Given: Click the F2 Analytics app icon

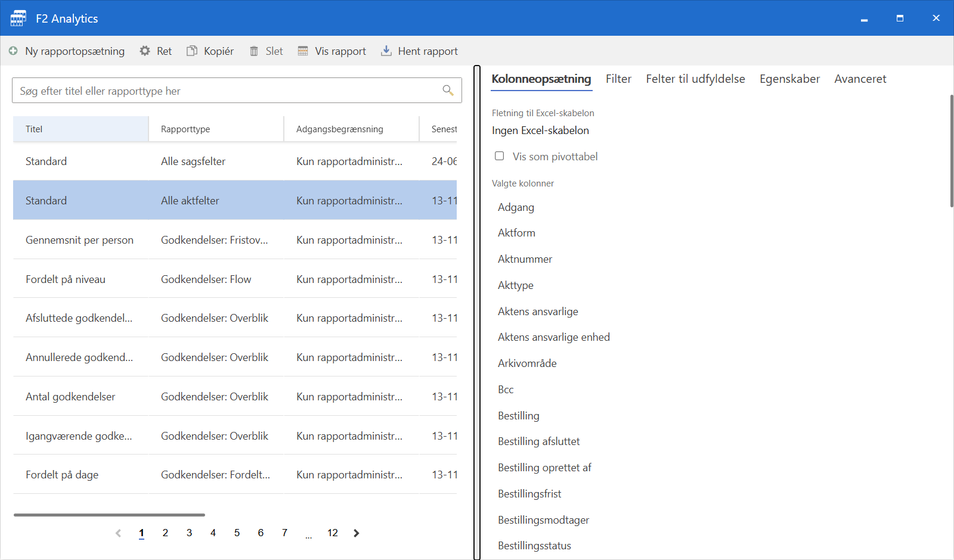Looking at the screenshot, I should pyautogui.click(x=18, y=18).
